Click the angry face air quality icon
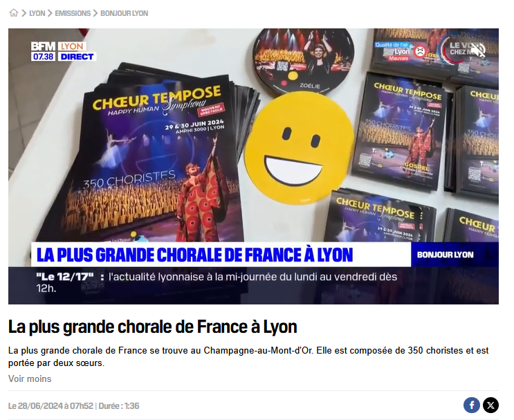 pos(420,51)
